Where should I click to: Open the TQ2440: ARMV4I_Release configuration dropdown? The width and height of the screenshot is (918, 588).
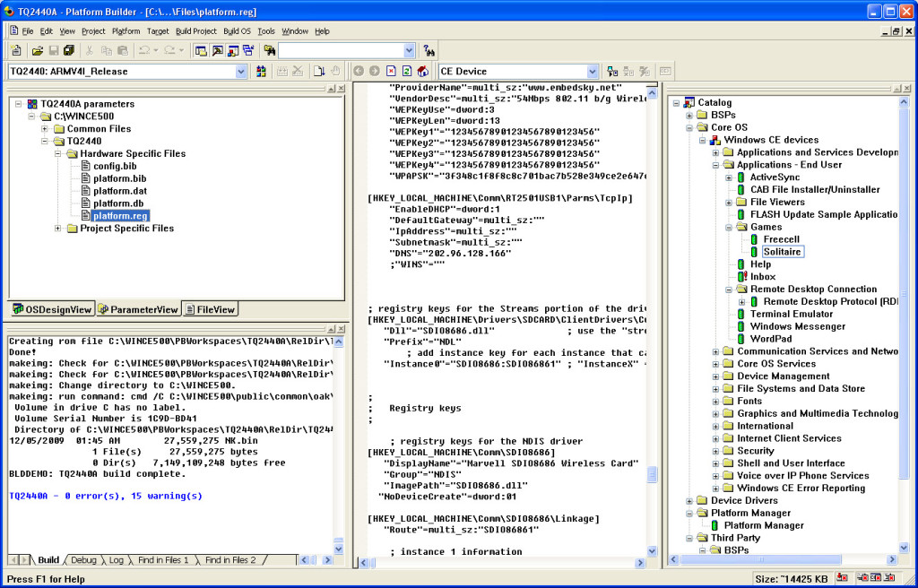point(240,72)
